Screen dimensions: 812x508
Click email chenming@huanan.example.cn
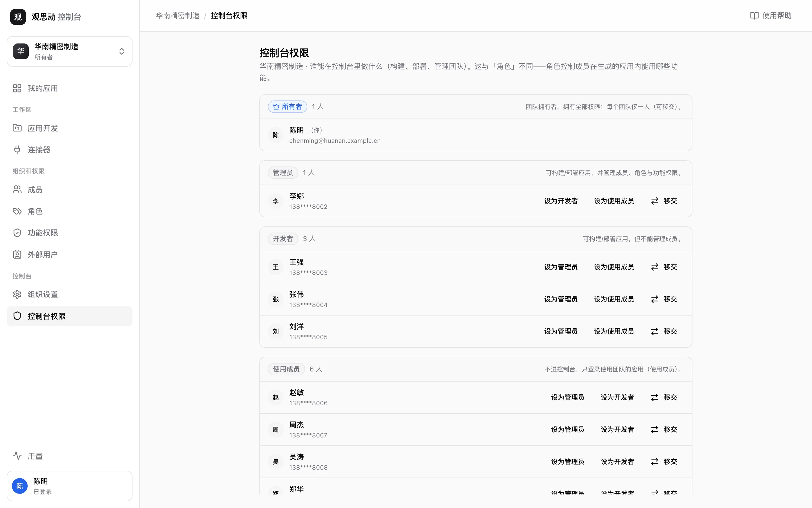(x=335, y=141)
